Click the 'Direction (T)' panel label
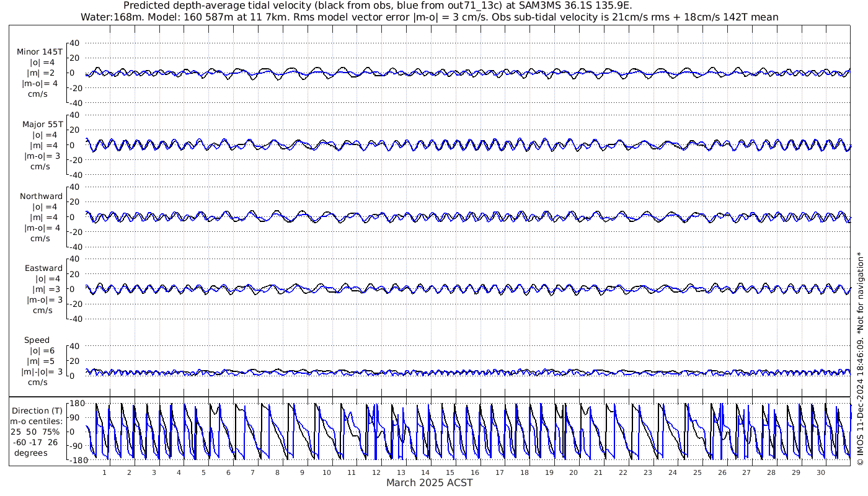 [37, 410]
